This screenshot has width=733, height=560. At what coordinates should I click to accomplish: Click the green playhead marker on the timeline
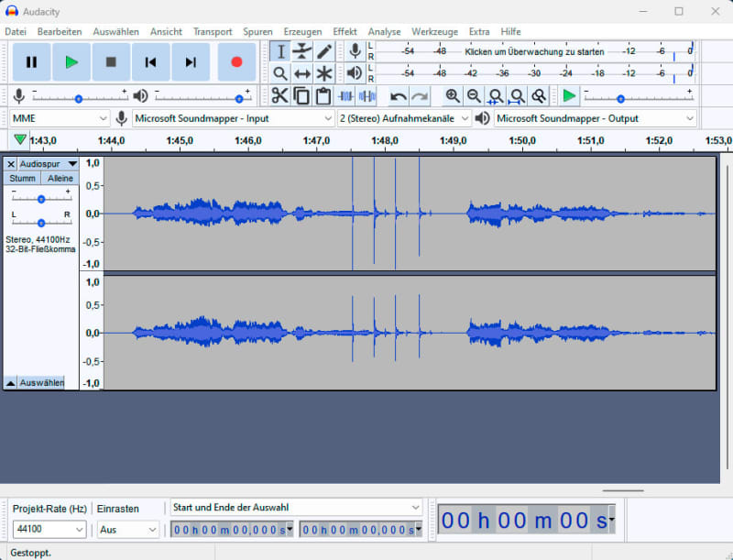pyautogui.click(x=19, y=139)
